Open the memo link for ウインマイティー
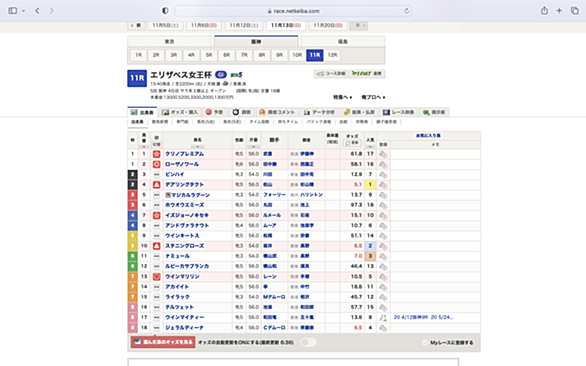This screenshot has width=586, height=366. click(423, 317)
